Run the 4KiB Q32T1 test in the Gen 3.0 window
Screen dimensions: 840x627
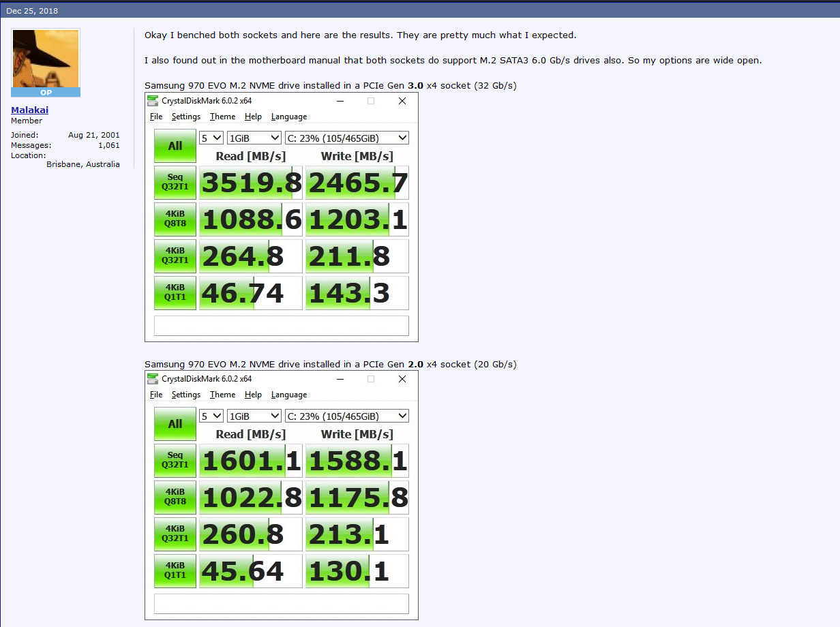click(x=175, y=256)
